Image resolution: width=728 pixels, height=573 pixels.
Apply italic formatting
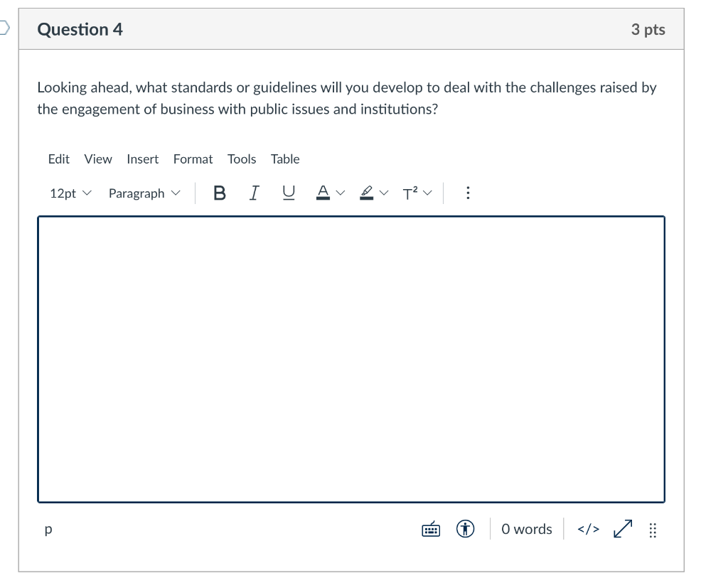tap(253, 193)
